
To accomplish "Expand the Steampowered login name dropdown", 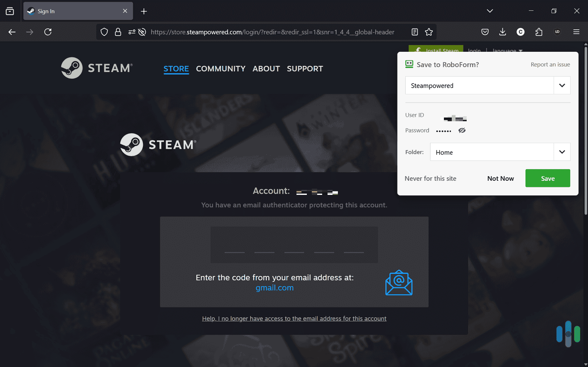I will [562, 85].
